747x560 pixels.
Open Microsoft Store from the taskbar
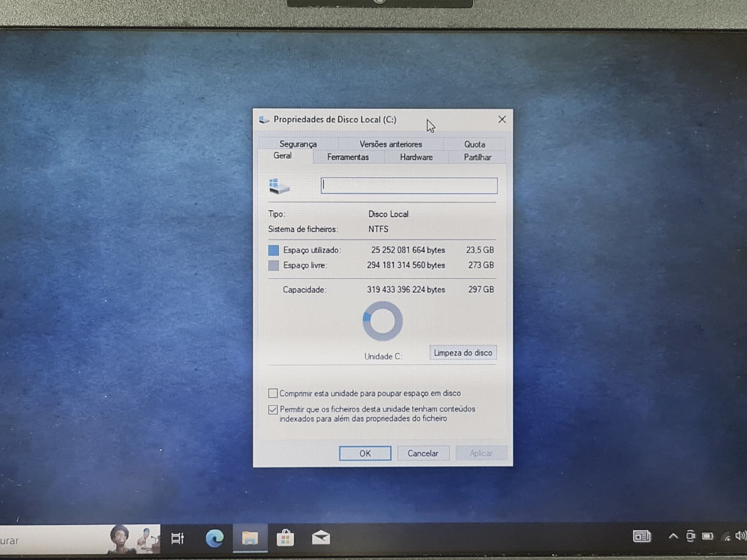285,538
